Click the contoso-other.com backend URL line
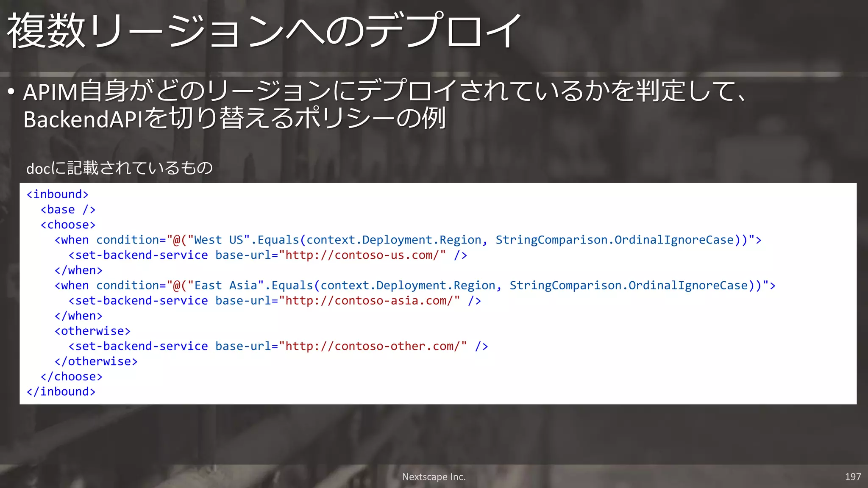This screenshot has height=488, width=868. pos(278,346)
